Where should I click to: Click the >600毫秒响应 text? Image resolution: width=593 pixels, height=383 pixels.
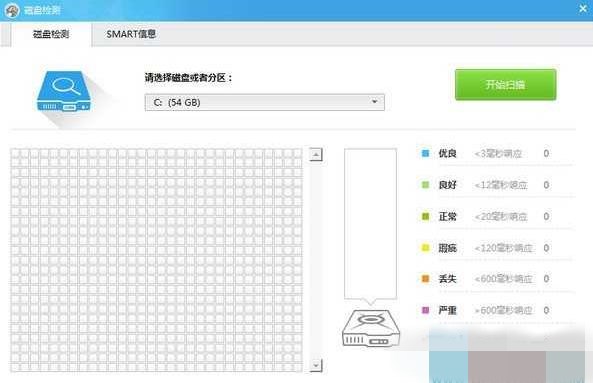503,310
